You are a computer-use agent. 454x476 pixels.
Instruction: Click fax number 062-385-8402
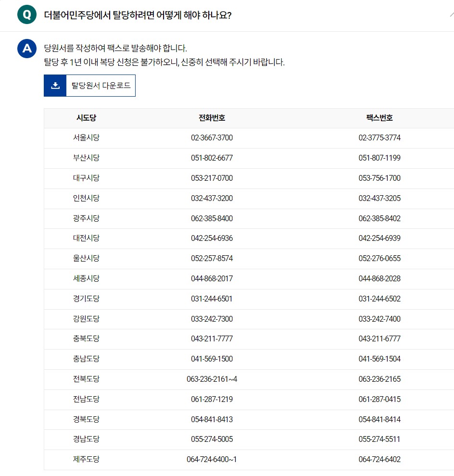379,218
